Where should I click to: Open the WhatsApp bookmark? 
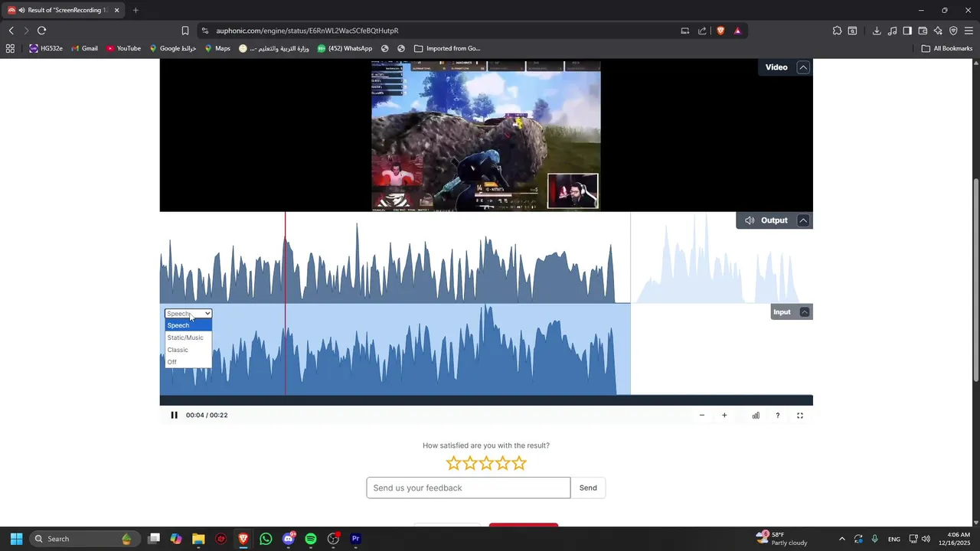pyautogui.click(x=345, y=48)
